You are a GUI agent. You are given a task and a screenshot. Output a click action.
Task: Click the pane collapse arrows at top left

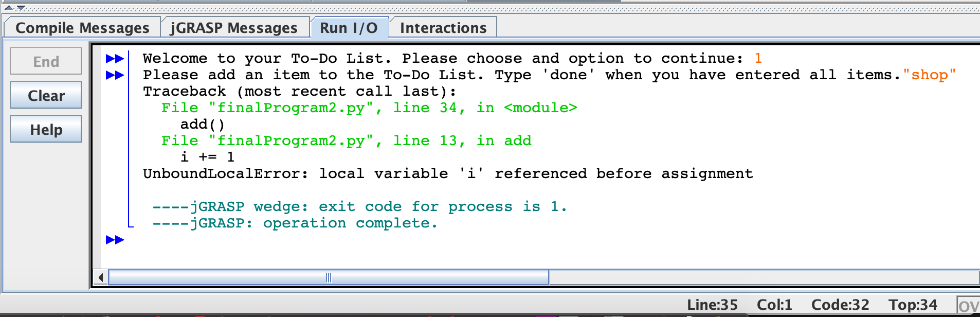[14, 8]
